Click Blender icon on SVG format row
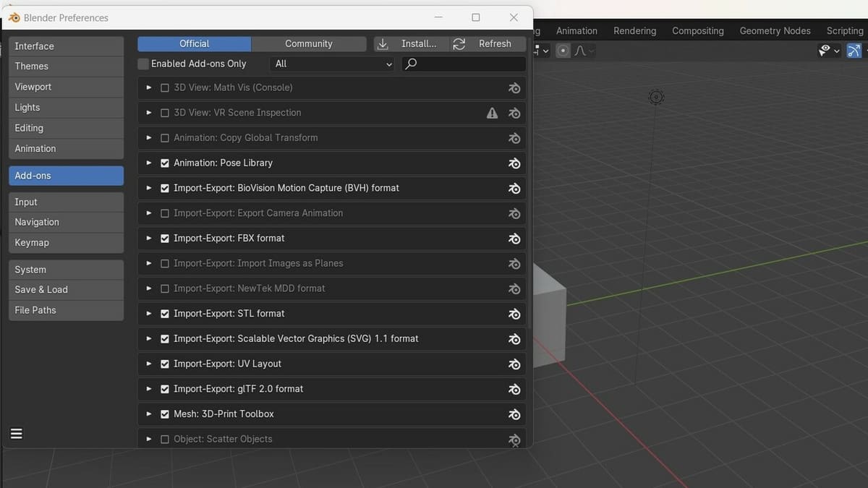The height and width of the screenshot is (488, 868). [514, 339]
